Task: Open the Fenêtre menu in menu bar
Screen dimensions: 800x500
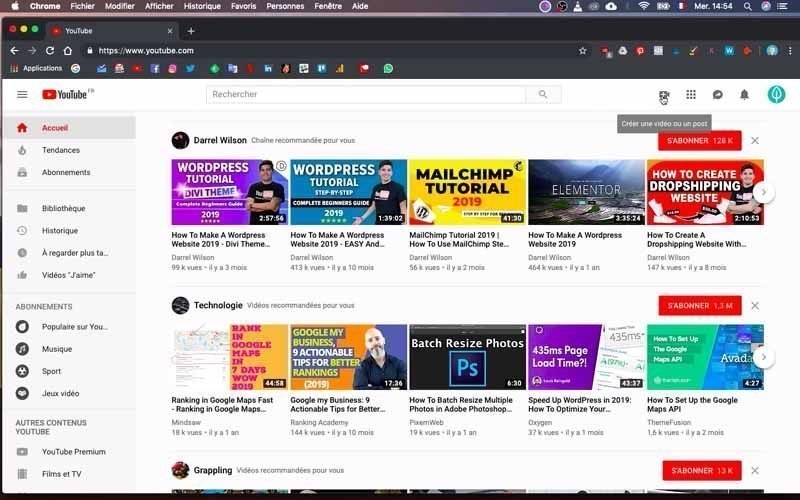Action: [328, 6]
